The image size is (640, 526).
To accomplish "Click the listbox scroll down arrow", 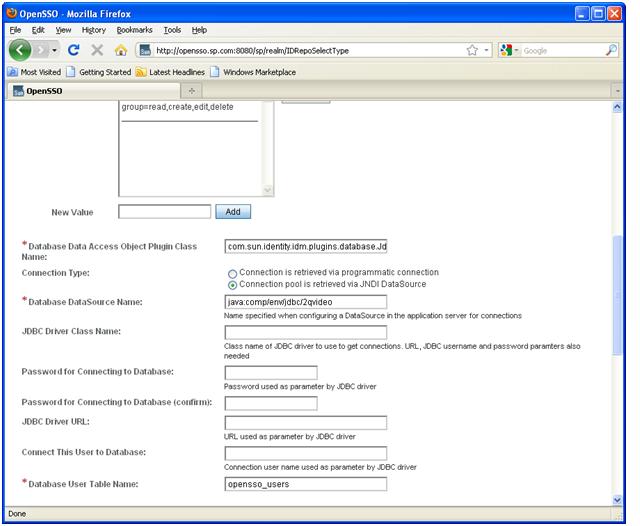I will pos(268,190).
